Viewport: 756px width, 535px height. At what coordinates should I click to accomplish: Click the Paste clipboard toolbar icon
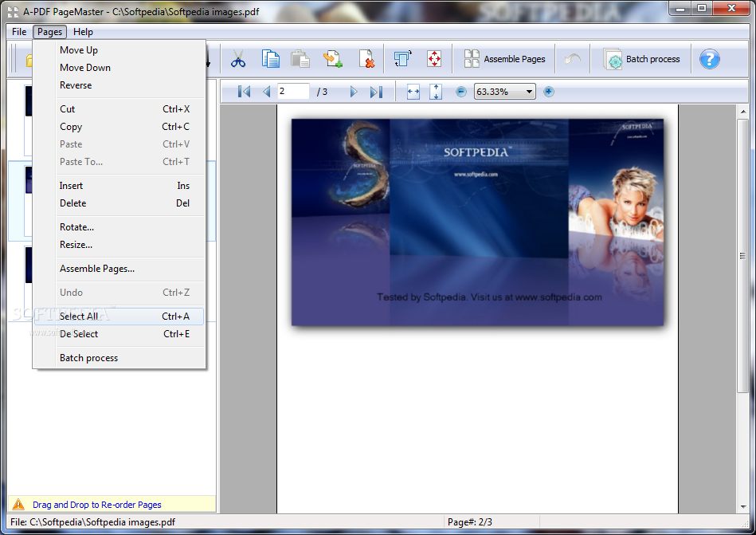click(300, 59)
